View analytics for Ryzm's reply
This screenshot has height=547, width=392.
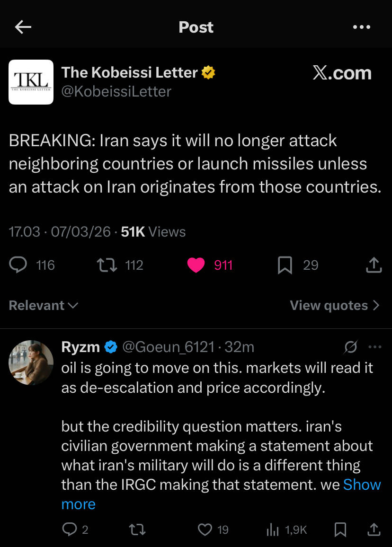click(x=273, y=529)
